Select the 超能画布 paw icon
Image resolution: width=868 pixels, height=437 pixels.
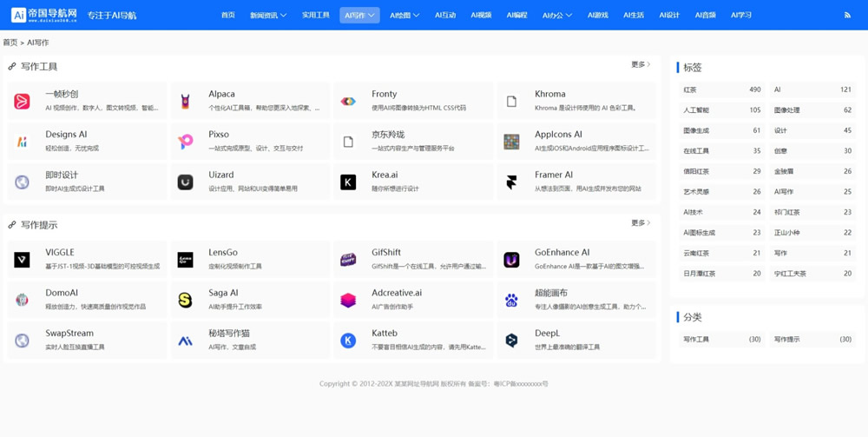click(511, 300)
